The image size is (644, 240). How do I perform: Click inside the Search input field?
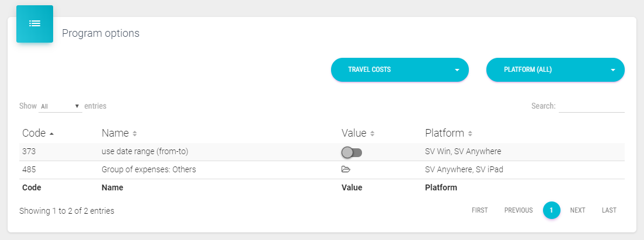[591, 106]
